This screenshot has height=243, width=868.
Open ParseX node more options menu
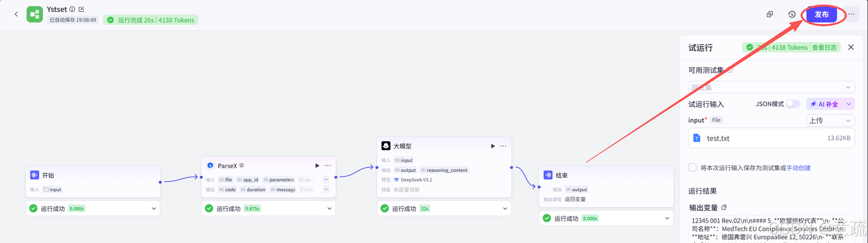tap(328, 165)
